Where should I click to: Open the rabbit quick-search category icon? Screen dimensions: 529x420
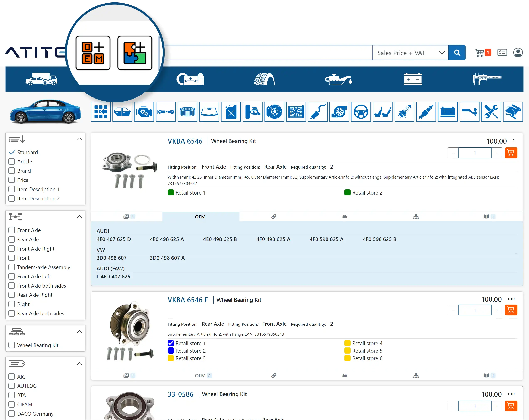pos(513,112)
